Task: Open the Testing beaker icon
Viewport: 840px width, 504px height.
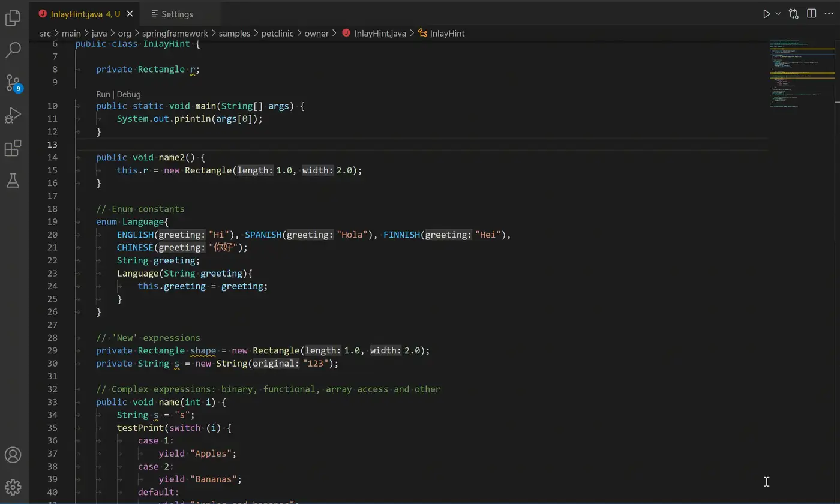Action: point(13,180)
